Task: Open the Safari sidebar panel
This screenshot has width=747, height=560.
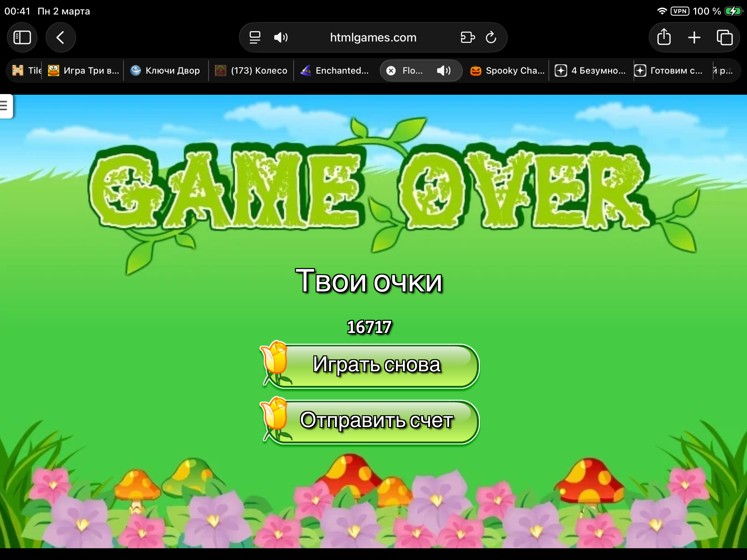Action: tap(22, 37)
